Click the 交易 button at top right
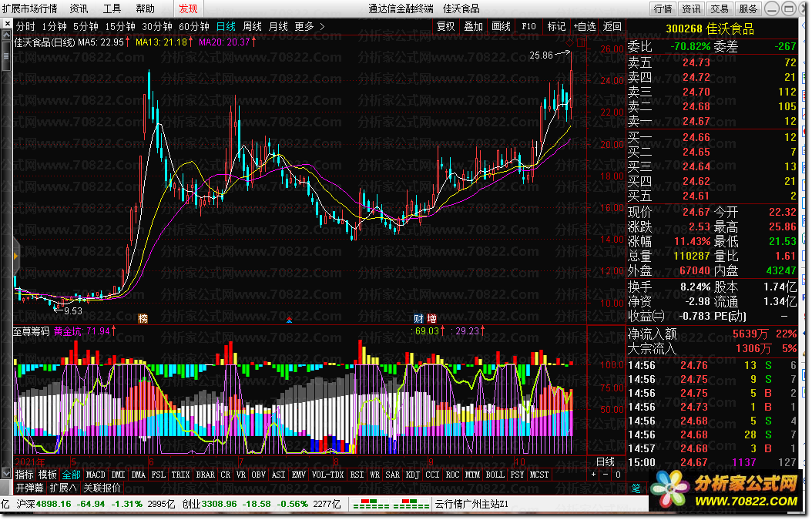Screen dimensions: 812x520 coord(720,8)
